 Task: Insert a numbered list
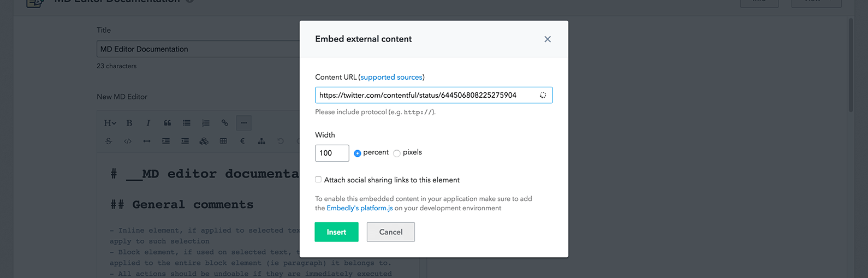tap(206, 123)
